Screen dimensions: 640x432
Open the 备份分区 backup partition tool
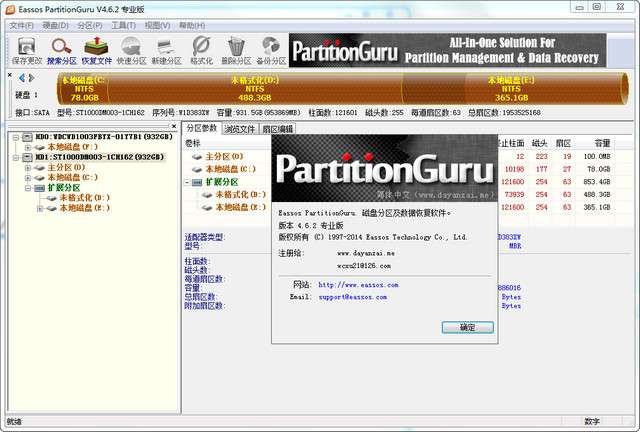[271, 50]
